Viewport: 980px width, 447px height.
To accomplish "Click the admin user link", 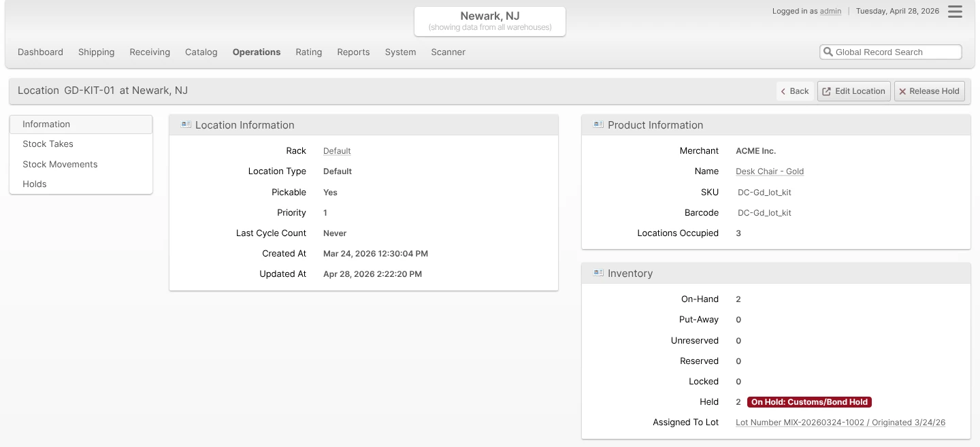I will (x=830, y=12).
